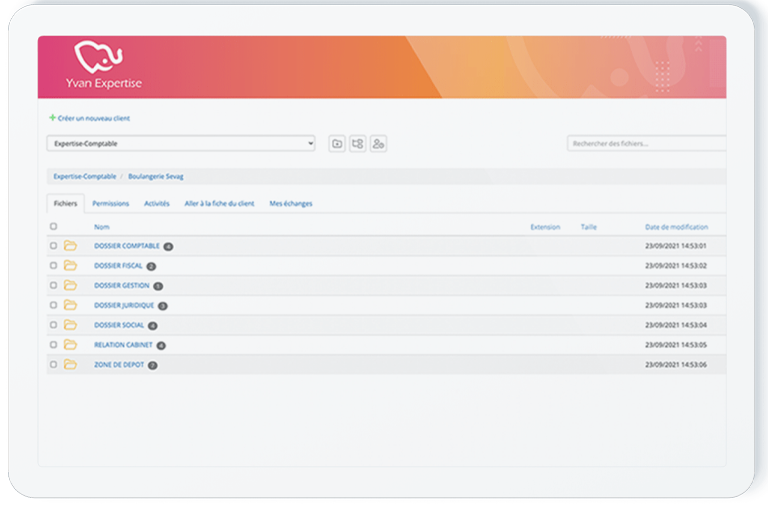
Task: Click the count badge next to DOSSIER SOCIAL
Action: (152, 326)
